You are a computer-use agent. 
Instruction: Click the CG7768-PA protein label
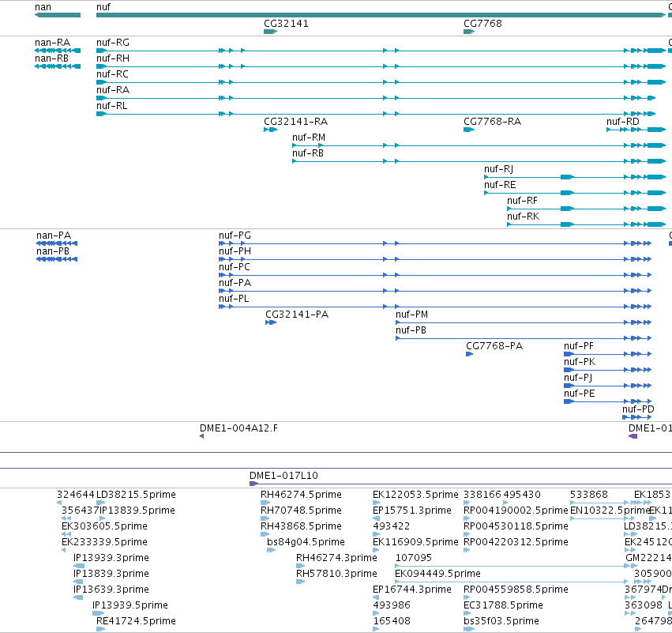coord(494,346)
